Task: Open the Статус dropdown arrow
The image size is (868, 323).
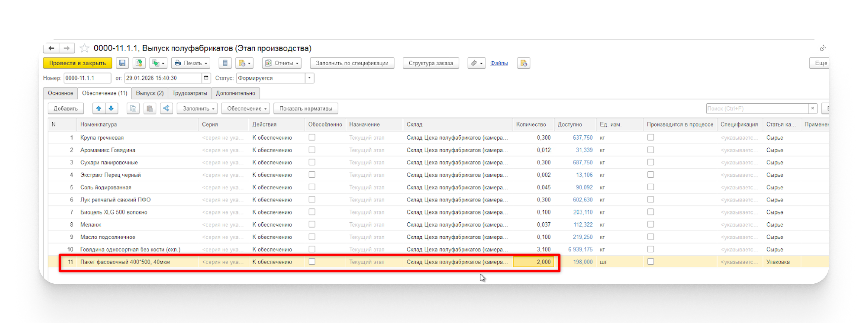Action: click(x=309, y=78)
